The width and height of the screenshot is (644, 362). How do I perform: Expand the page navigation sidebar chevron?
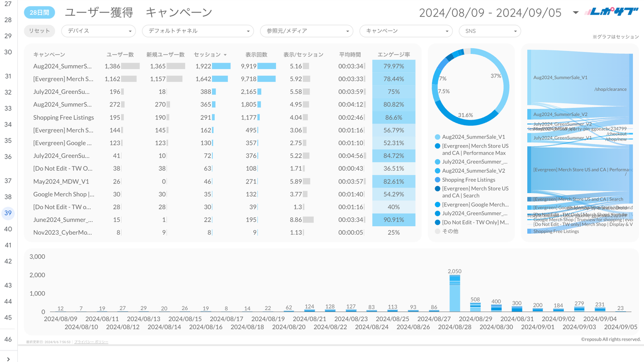pyautogui.click(x=8, y=359)
